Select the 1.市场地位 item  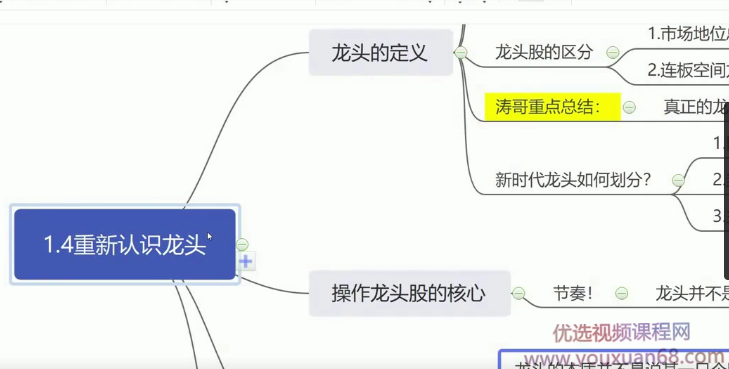pos(688,34)
